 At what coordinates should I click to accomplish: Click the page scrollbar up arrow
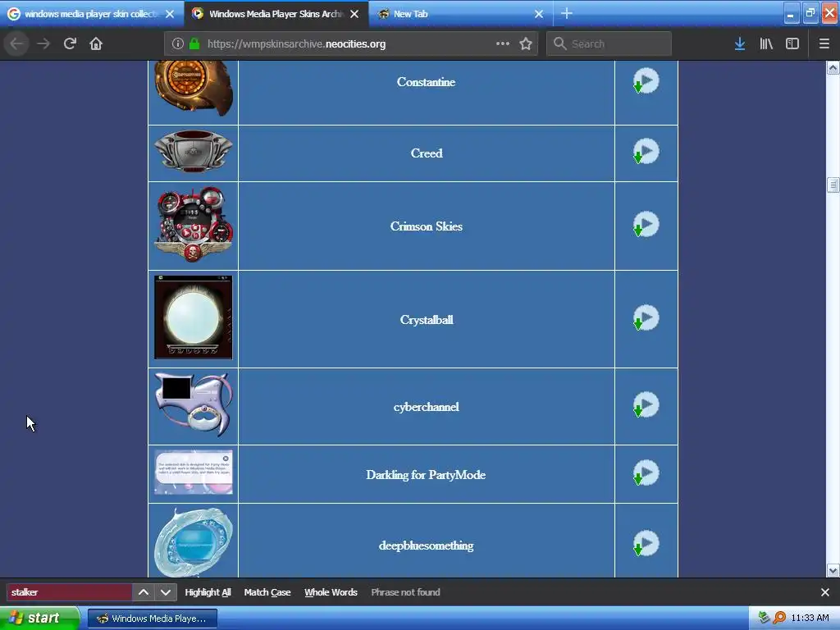click(x=833, y=67)
